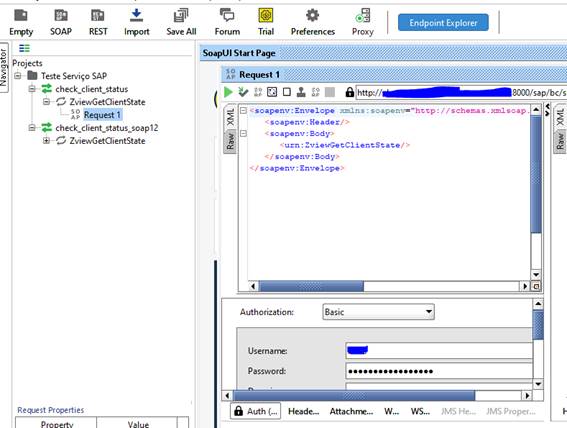Open the Authorization Basic dropdown
Image resolution: width=567 pixels, height=428 pixels.
[378, 312]
